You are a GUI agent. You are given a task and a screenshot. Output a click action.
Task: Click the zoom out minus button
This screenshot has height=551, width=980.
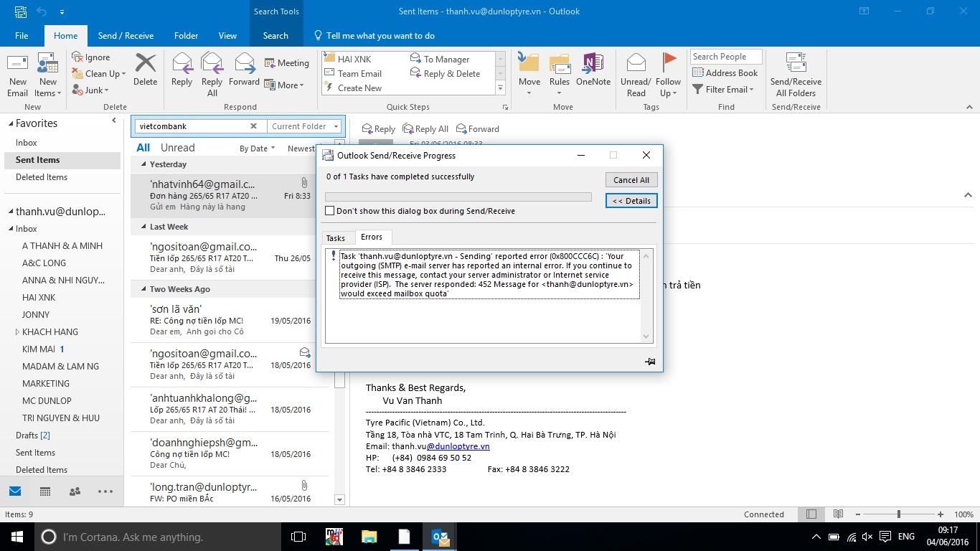(857, 514)
